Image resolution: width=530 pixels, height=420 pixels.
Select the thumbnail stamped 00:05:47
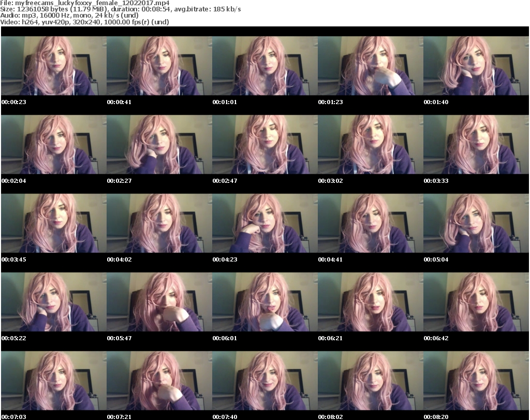pyautogui.click(x=159, y=302)
